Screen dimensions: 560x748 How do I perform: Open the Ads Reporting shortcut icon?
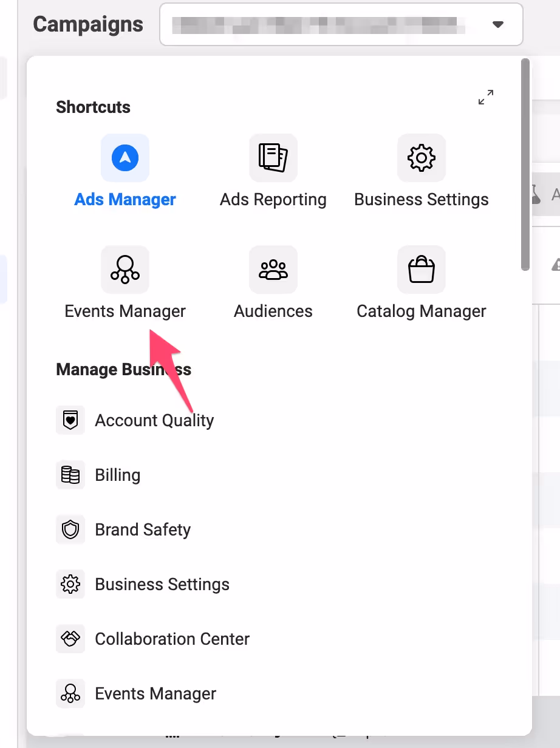[x=273, y=158]
